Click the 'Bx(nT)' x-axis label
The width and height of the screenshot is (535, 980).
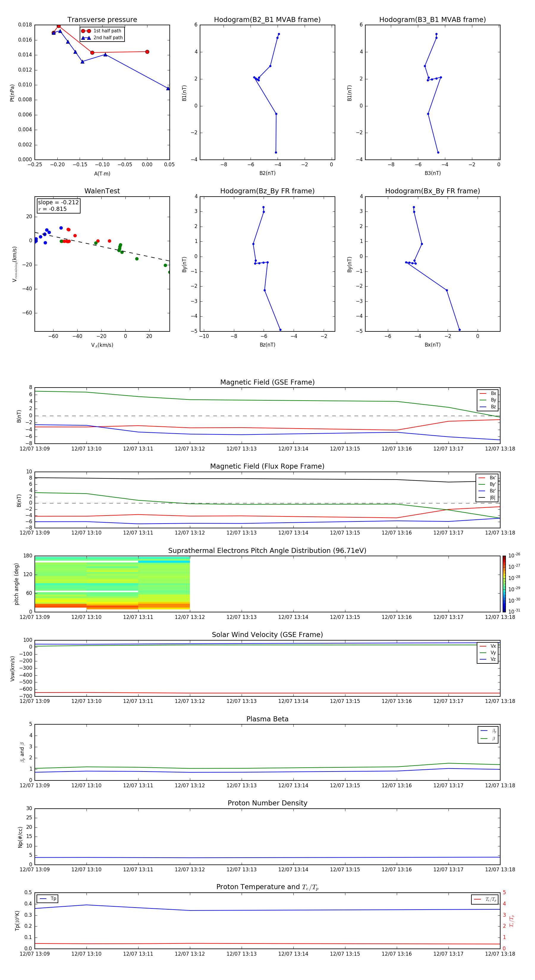click(x=432, y=345)
